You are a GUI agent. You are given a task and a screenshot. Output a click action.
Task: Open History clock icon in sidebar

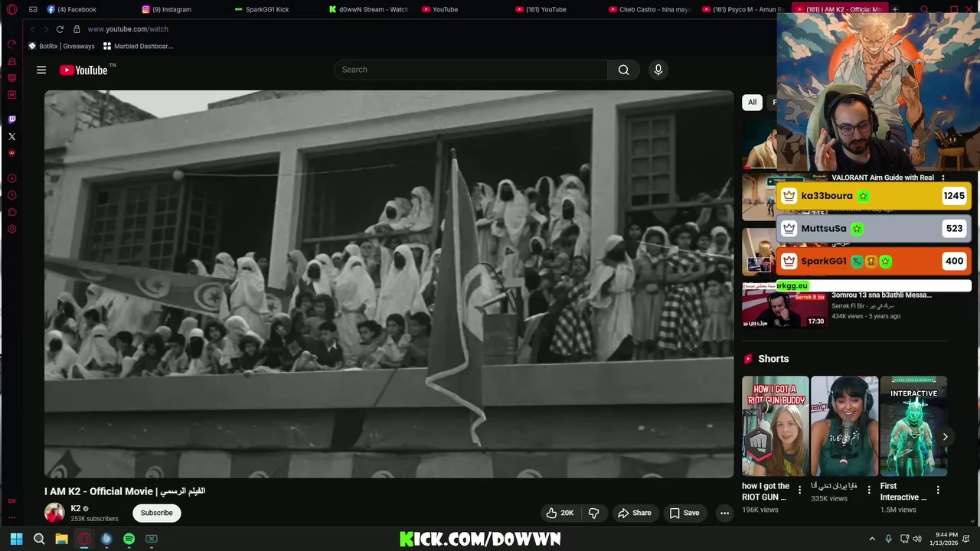point(11,195)
